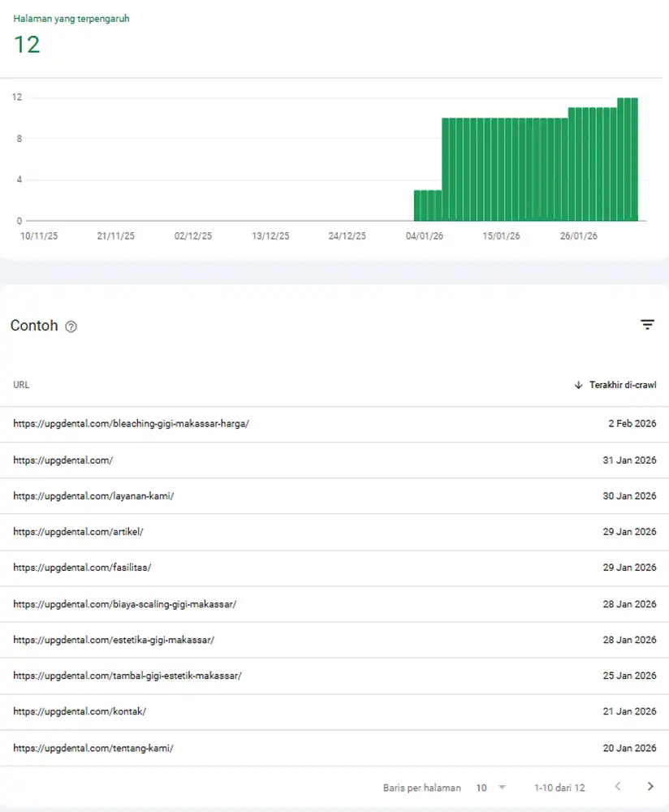Go to the previous page of results
Screen dimensions: 669x812
point(618,787)
